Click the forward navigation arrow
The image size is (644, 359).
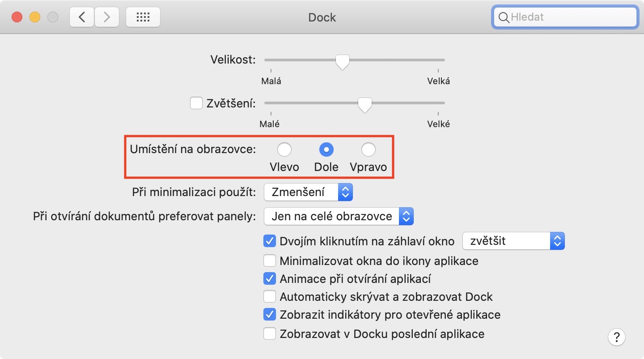(x=106, y=17)
